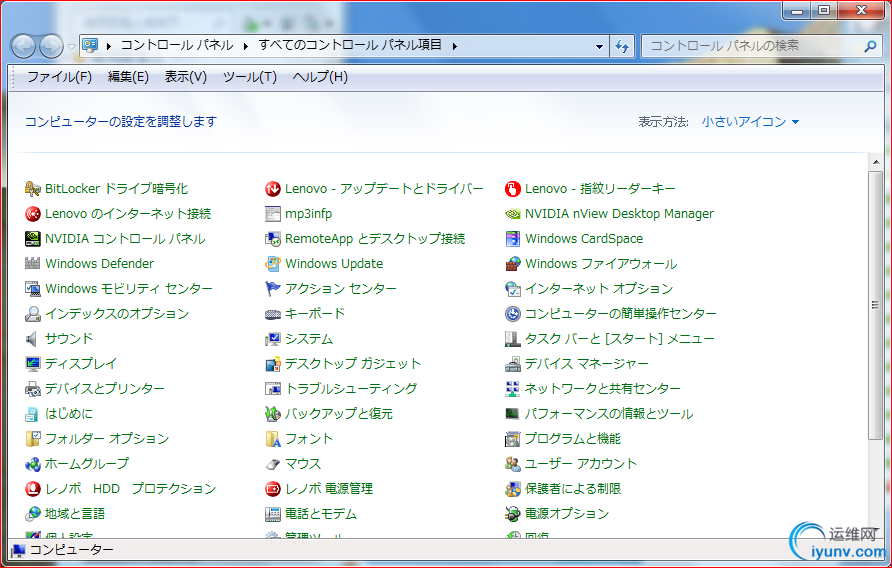Click the サウンド speaker icon
The width and height of the screenshot is (892, 568).
32,339
